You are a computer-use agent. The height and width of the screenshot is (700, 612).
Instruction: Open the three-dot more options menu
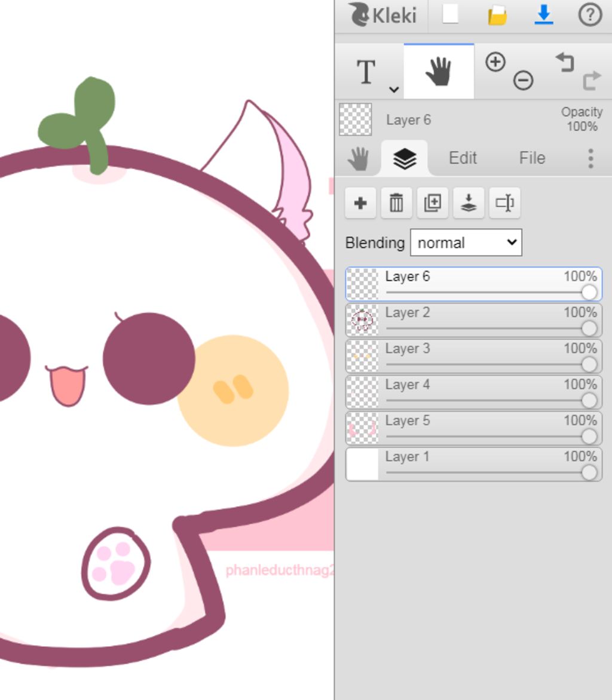click(x=590, y=158)
